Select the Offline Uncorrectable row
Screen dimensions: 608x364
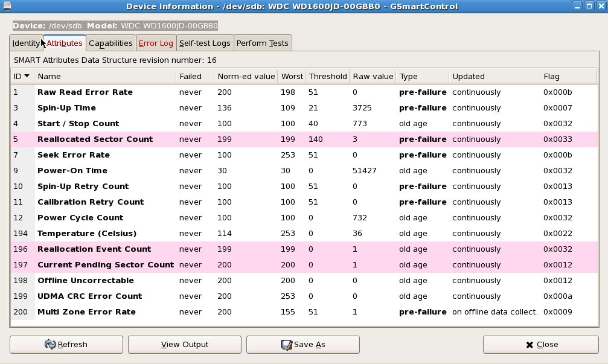[x=304, y=281]
